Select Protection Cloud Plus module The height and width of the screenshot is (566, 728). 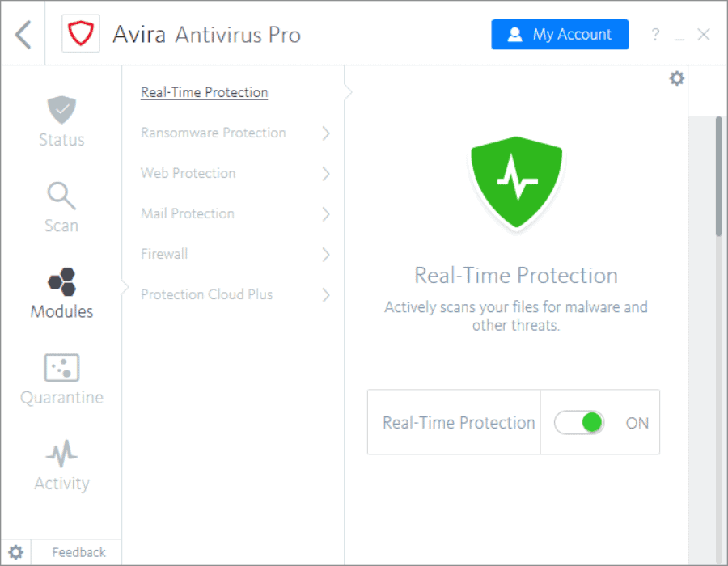206,294
